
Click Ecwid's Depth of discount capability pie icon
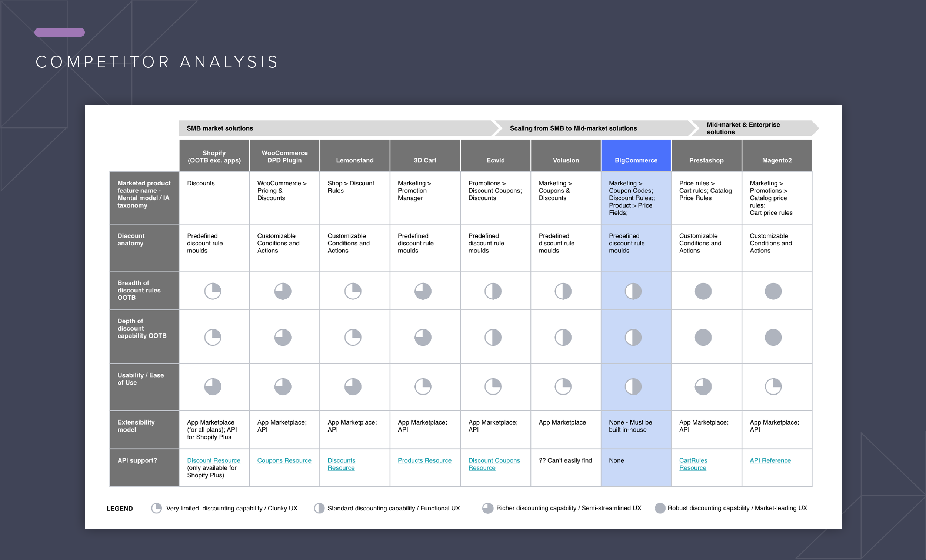pyautogui.click(x=493, y=337)
